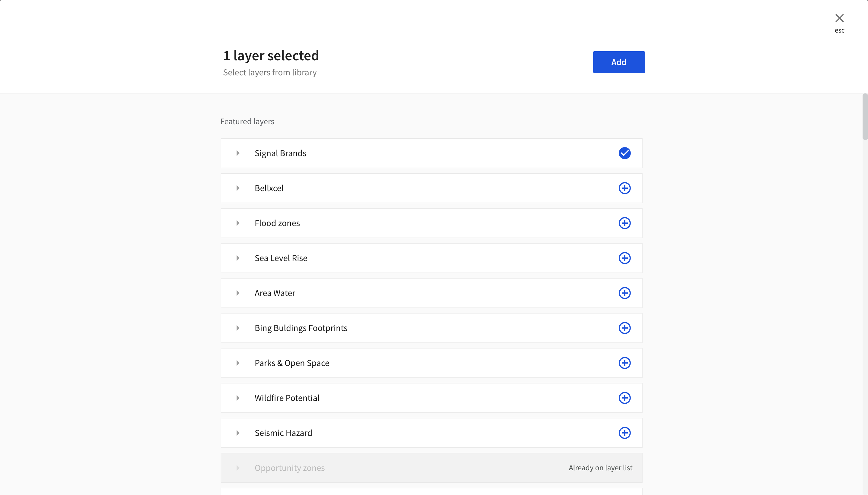
Task: Expand the Bellxcel row arrow
Action: pyautogui.click(x=238, y=188)
